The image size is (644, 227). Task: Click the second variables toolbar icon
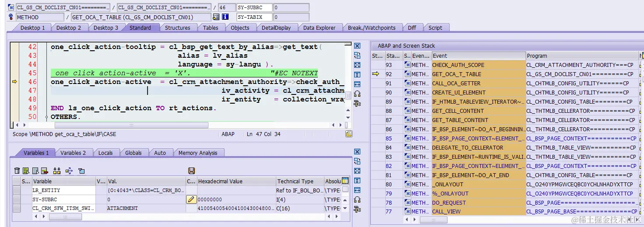[26, 171]
